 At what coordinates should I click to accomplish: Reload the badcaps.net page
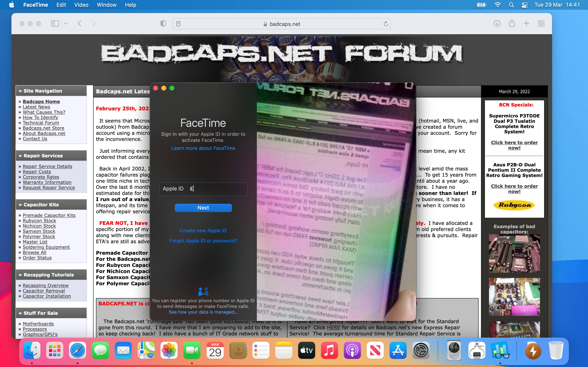click(386, 24)
